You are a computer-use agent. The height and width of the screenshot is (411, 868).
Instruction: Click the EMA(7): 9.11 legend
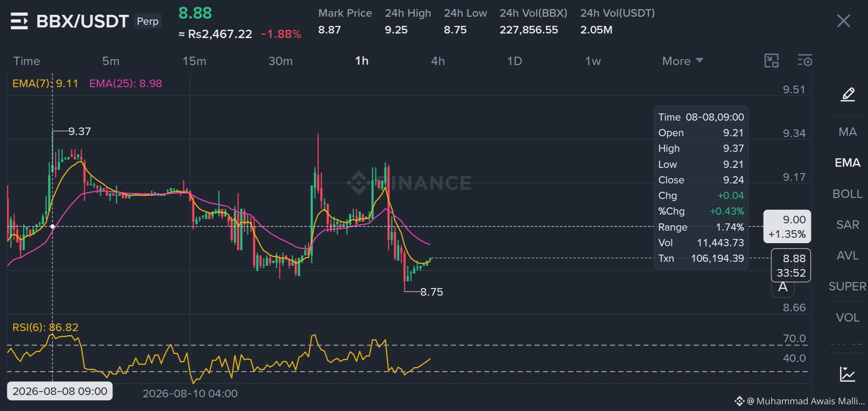tap(45, 83)
